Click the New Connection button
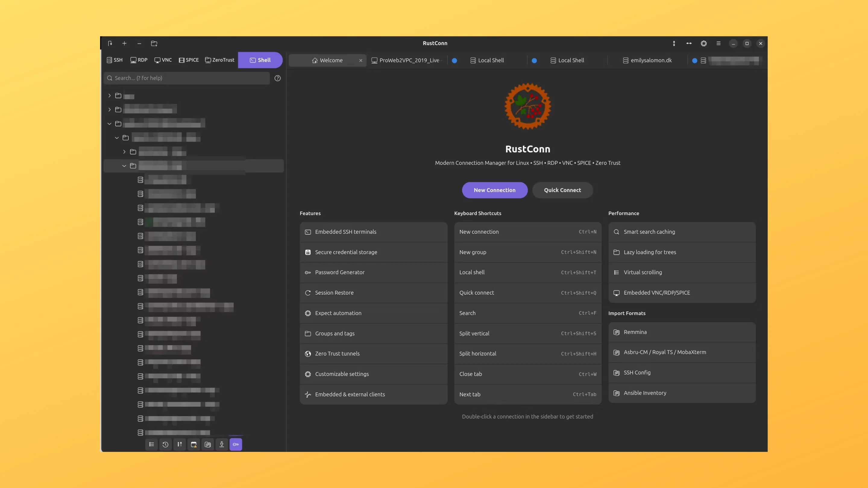Image resolution: width=868 pixels, height=488 pixels. tap(495, 190)
